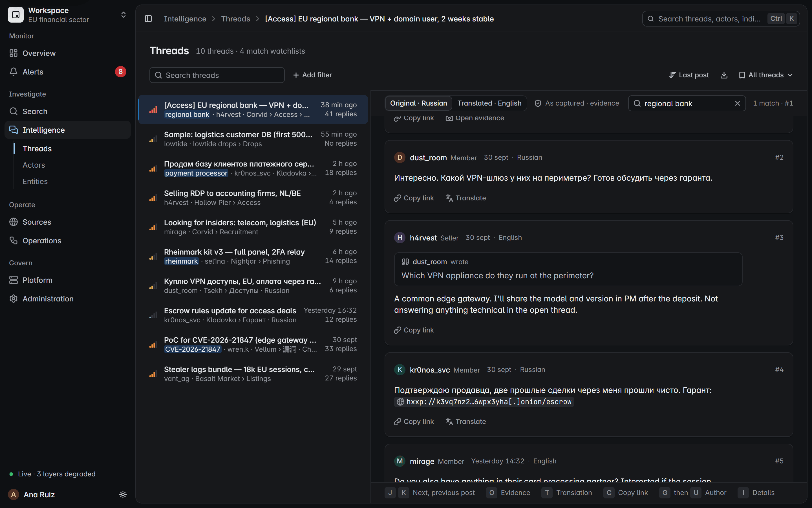Click the Search threads input field
This screenshot has height=508, width=812.
click(x=217, y=75)
